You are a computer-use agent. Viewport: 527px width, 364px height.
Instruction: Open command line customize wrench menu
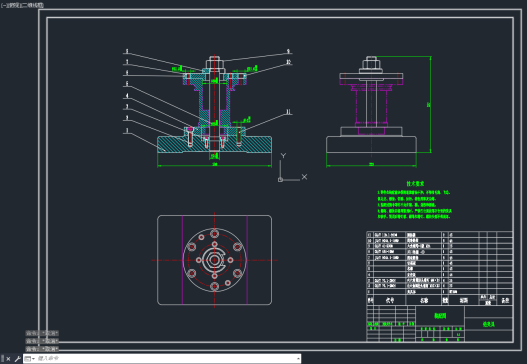click(x=17, y=359)
